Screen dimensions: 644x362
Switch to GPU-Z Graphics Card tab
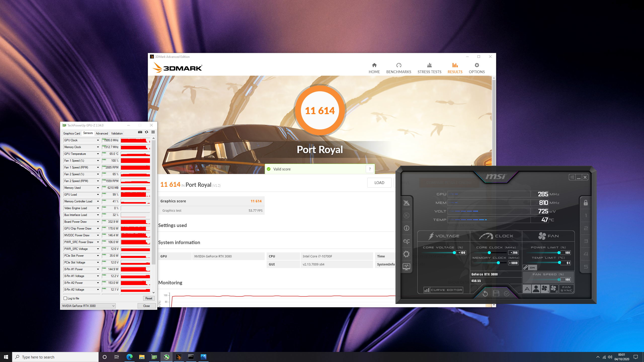(x=72, y=133)
